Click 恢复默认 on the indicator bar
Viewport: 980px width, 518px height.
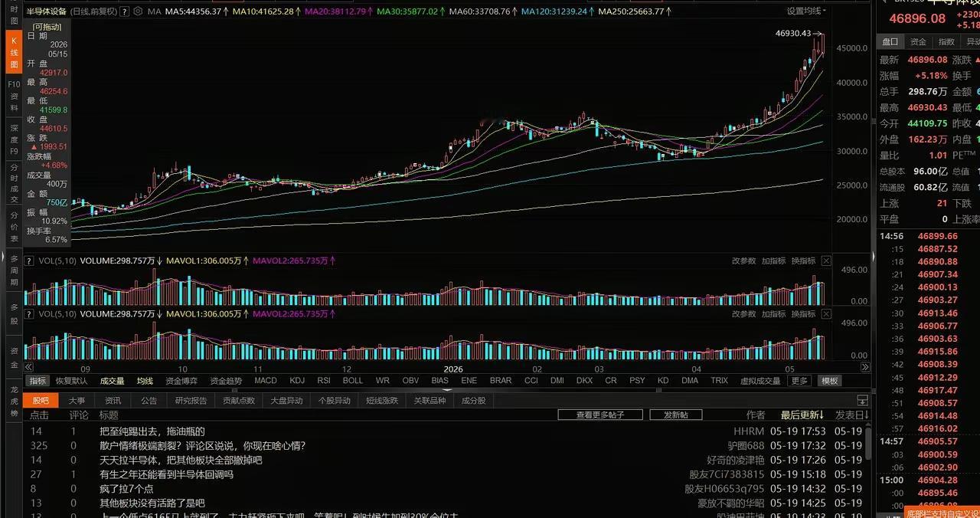(71, 381)
